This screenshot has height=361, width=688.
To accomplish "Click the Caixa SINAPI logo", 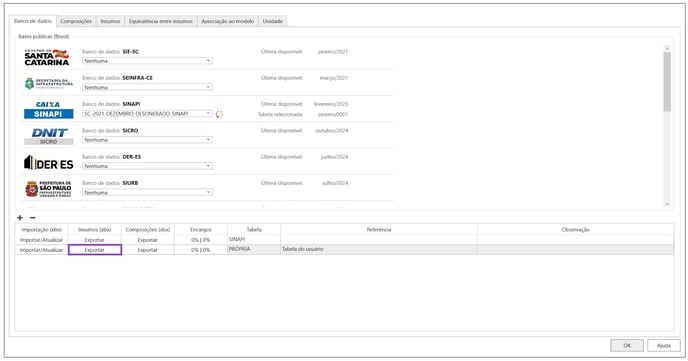I will [x=48, y=110].
